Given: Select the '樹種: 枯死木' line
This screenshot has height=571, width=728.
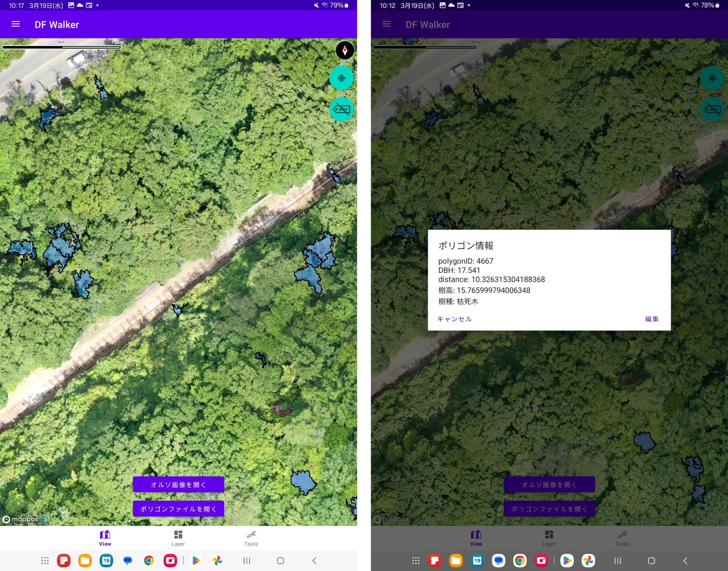Looking at the screenshot, I should pos(458,301).
